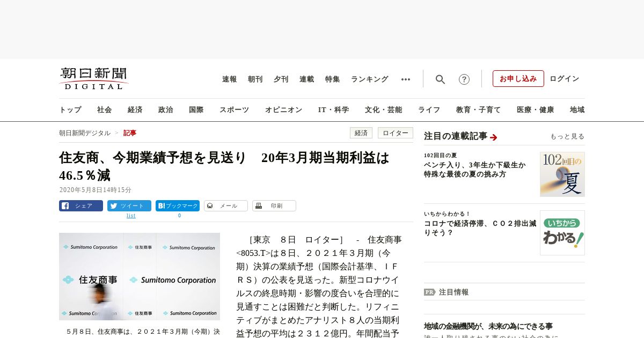
Task: Go to the 地域 section tab
Action: pos(577,110)
